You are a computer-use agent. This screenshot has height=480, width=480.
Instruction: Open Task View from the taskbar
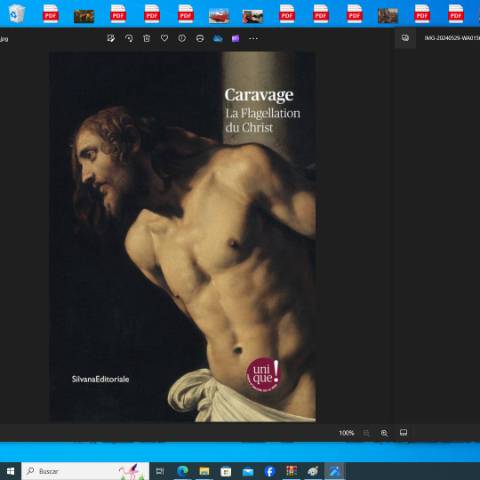click(160, 471)
